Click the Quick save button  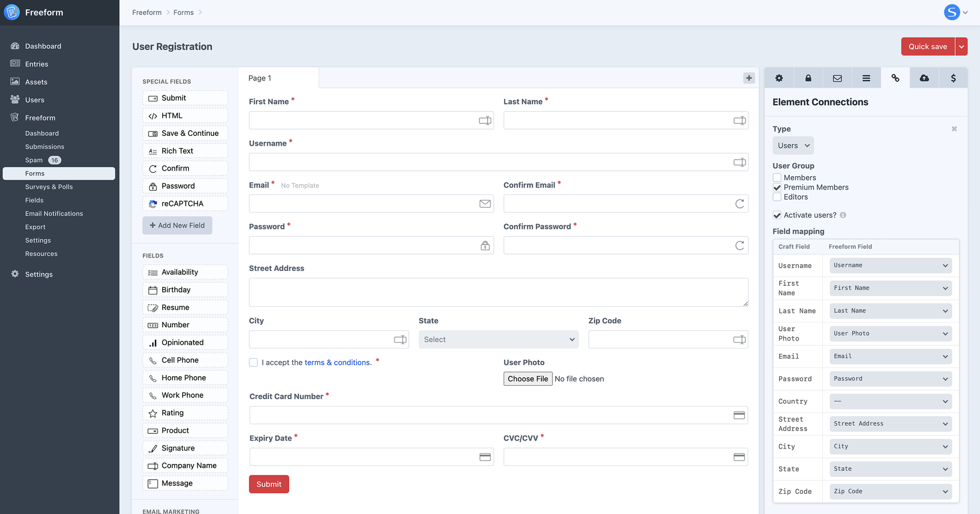point(927,47)
